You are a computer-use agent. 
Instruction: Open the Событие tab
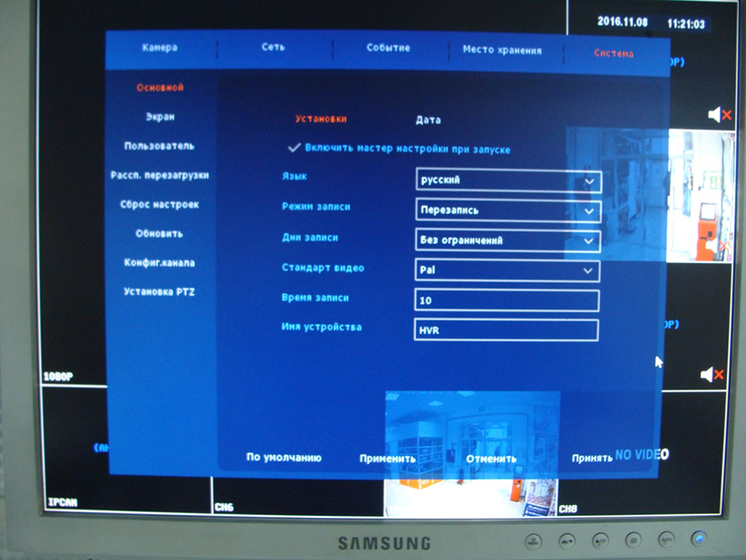388,48
